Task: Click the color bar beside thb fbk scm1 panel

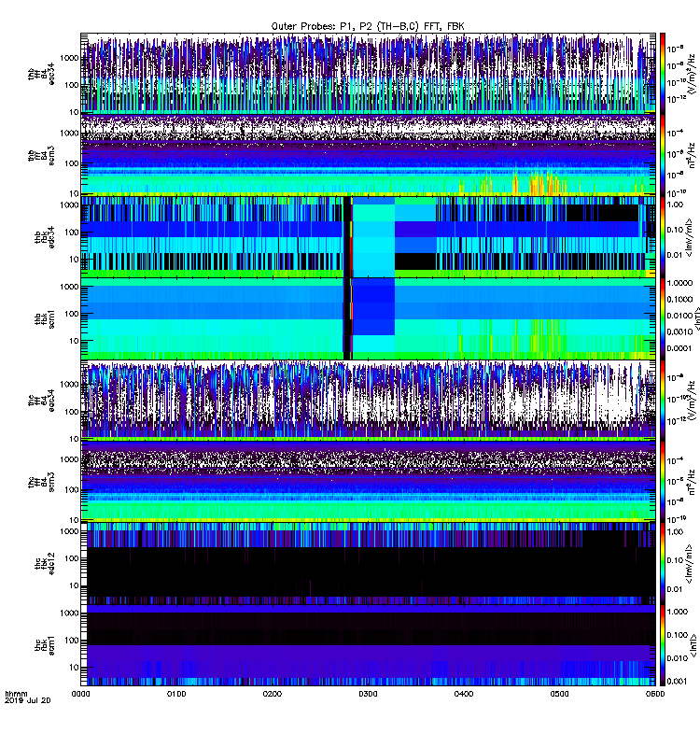Action: 663,318
